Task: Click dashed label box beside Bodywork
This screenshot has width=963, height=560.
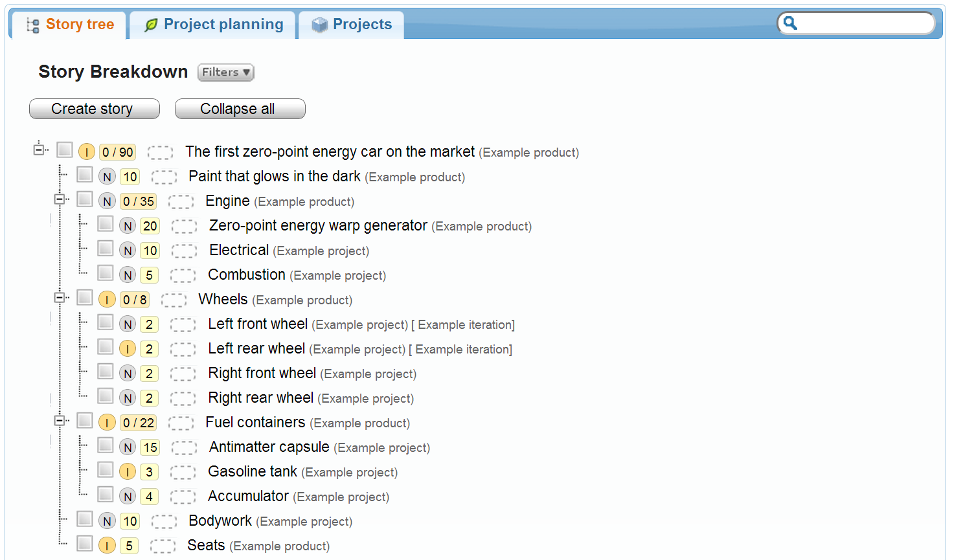Action: [164, 522]
